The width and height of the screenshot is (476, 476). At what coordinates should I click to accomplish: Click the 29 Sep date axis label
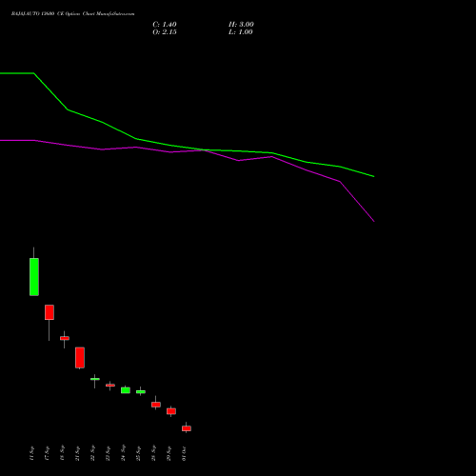(169, 453)
